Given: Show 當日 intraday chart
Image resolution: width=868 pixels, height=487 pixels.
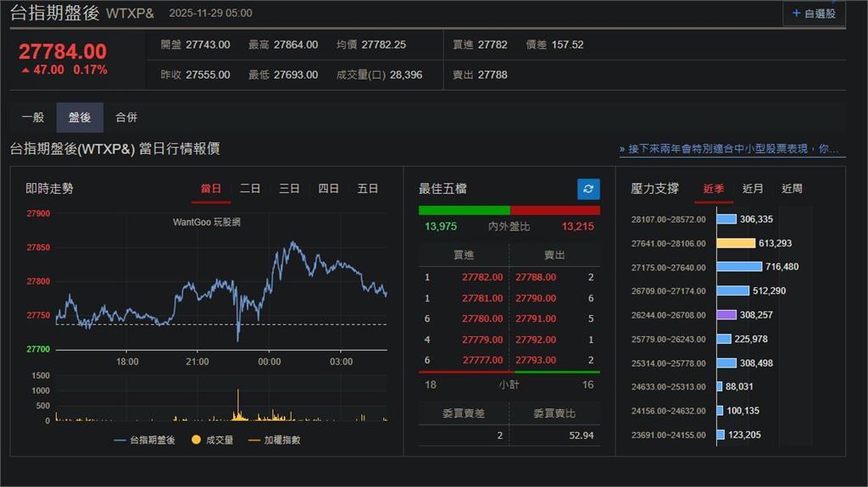Looking at the screenshot, I should (211, 189).
